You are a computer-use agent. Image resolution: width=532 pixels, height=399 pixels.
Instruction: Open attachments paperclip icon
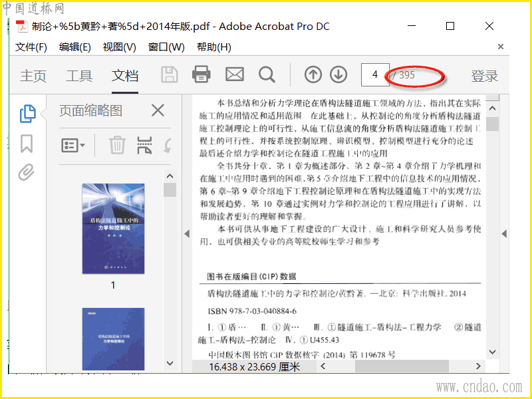tap(27, 172)
